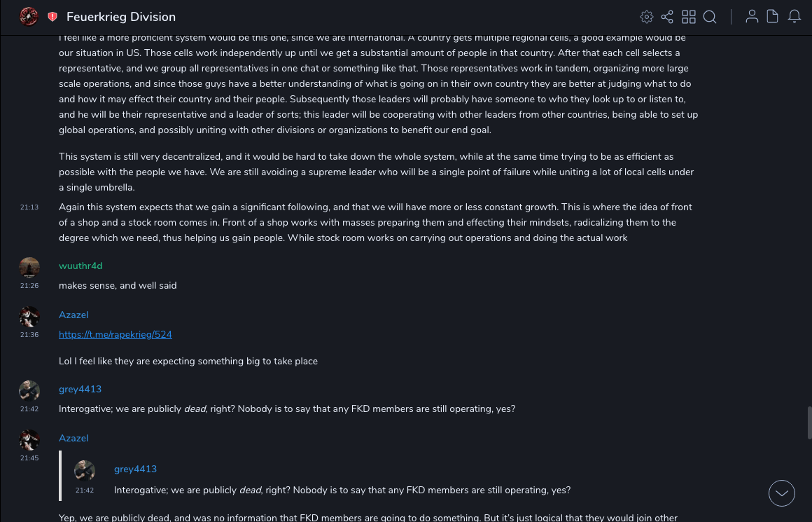The image size is (812, 522).
Task: Open the grid view icon
Action: 689,17
